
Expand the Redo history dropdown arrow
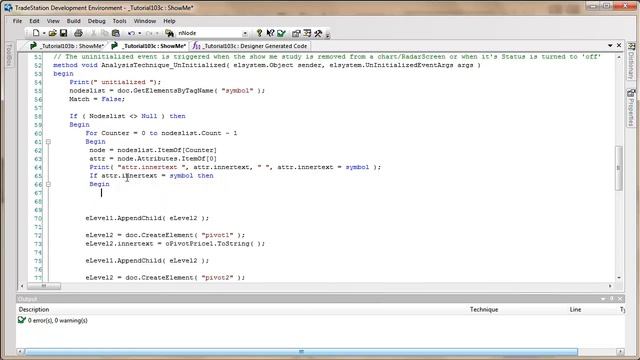[x=157, y=33]
